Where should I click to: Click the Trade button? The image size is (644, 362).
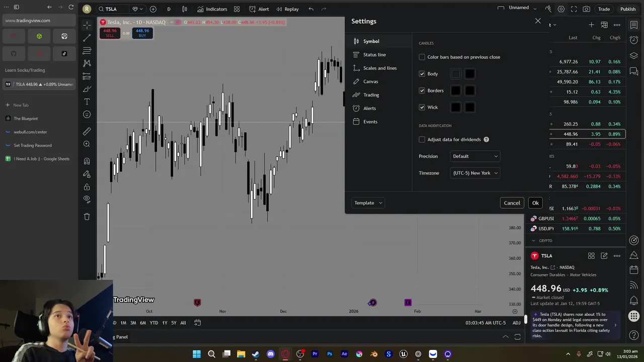(604, 9)
